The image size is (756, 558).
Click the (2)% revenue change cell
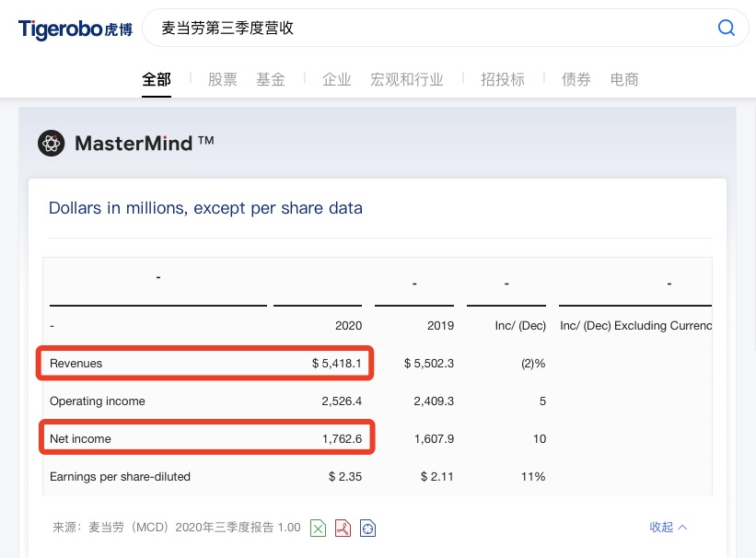point(533,363)
